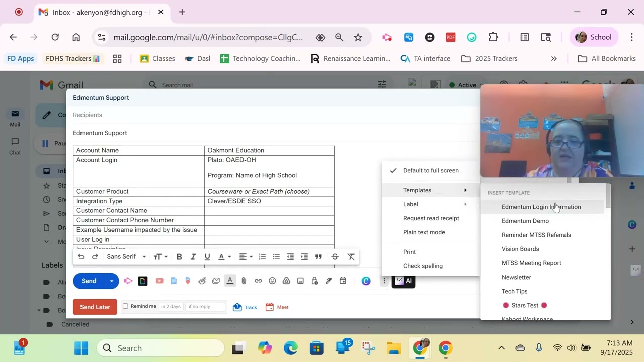Click the YouTube icon in compose toolbar
The height and width of the screenshot is (362, 644).
(x=159, y=281)
